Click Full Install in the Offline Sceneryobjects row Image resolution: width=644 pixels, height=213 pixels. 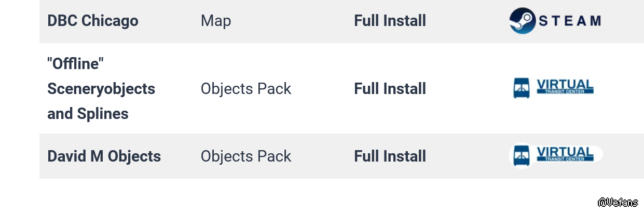pyautogui.click(x=390, y=89)
